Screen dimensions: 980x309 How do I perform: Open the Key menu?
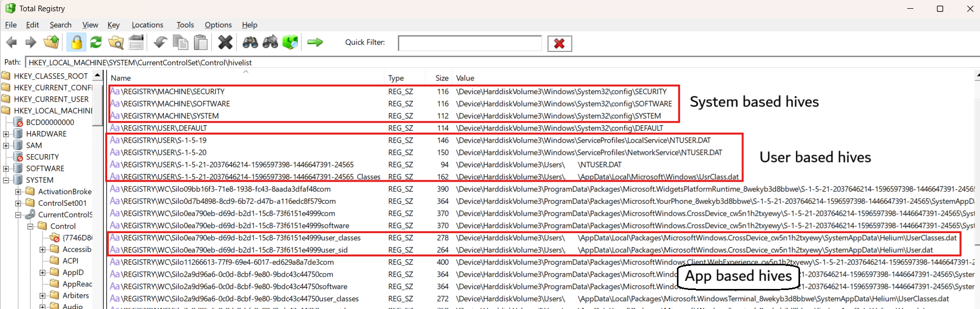click(x=113, y=25)
